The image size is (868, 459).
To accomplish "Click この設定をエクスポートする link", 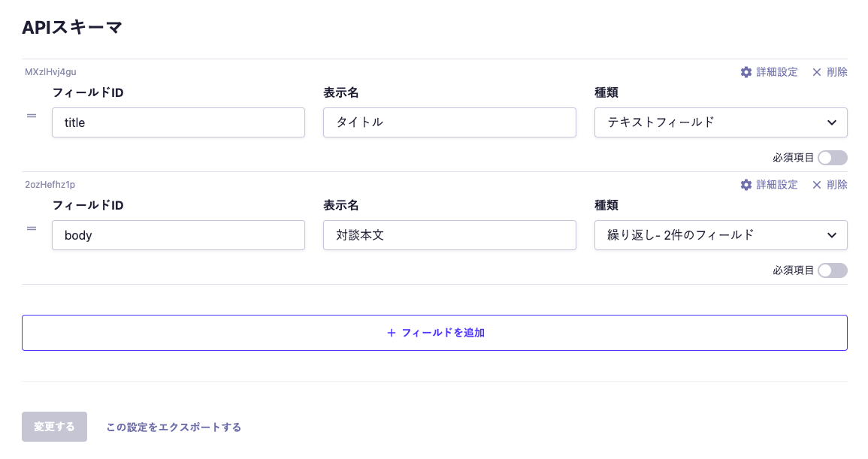I will 174,427.
